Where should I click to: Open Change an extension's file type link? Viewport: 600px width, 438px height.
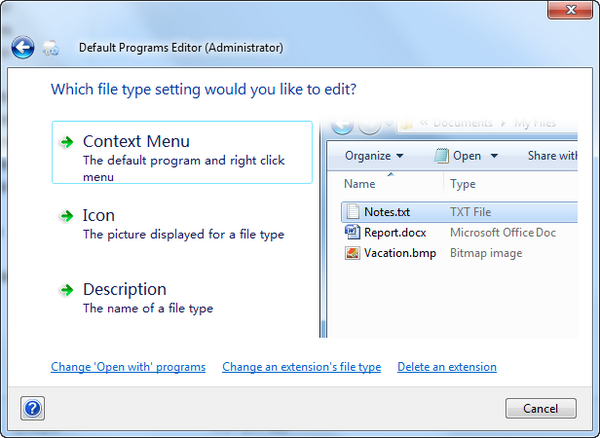click(x=301, y=367)
